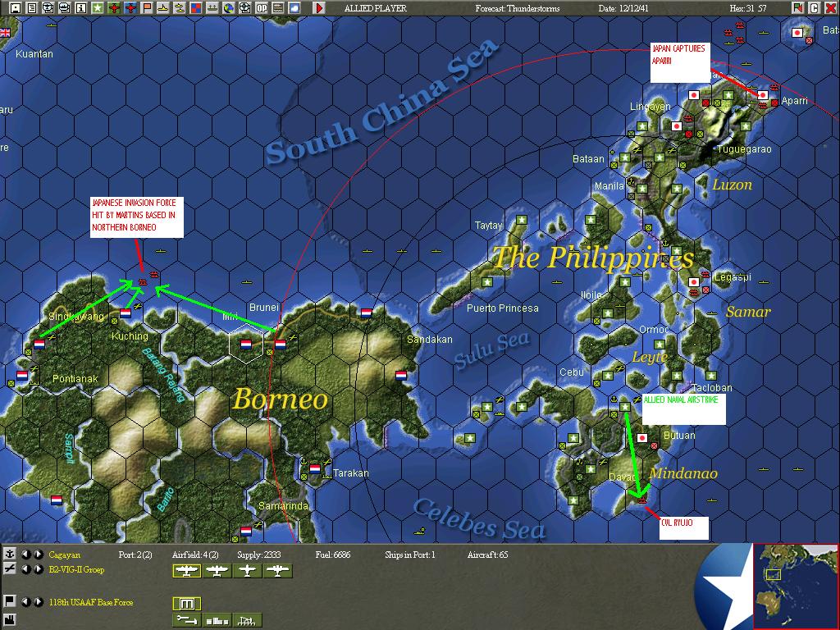Click the red X exit icon

[x=831, y=8]
